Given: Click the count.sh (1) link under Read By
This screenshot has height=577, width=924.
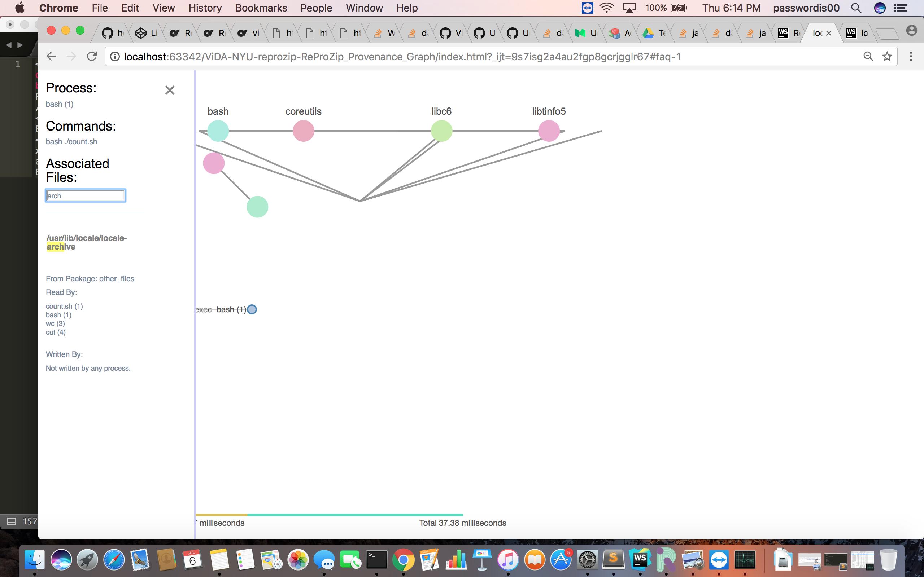Looking at the screenshot, I should pos(64,306).
